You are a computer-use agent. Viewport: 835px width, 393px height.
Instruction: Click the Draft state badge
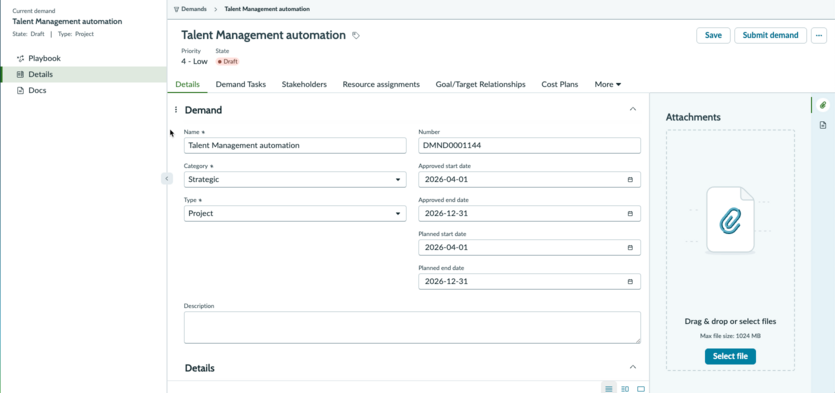click(x=227, y=61)
